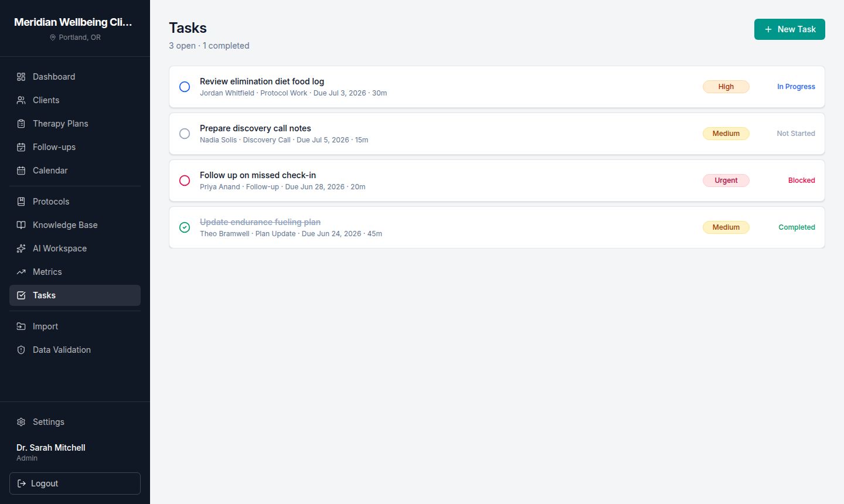844x504 pixels.
Task: Click the Completed status label
Action: pos(797,227)
